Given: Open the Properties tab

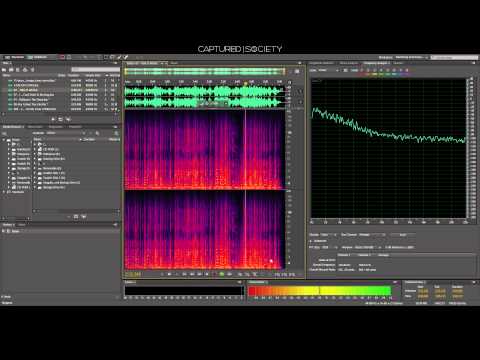Looking at the screenshot, I should tap(75, 127).
